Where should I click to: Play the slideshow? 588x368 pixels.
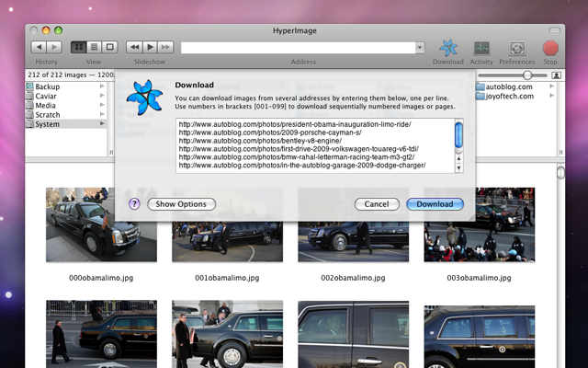point(150,47)
